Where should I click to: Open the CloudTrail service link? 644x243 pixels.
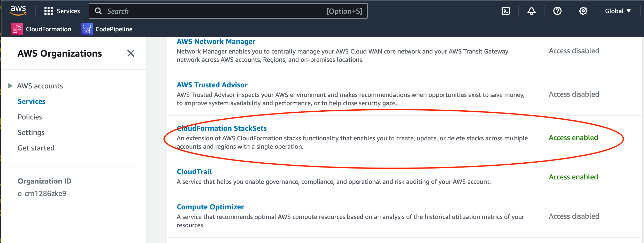[194, 172]
